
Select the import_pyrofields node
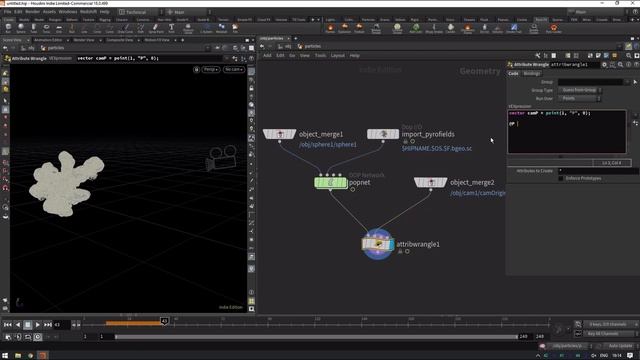[x=383, y=134]
